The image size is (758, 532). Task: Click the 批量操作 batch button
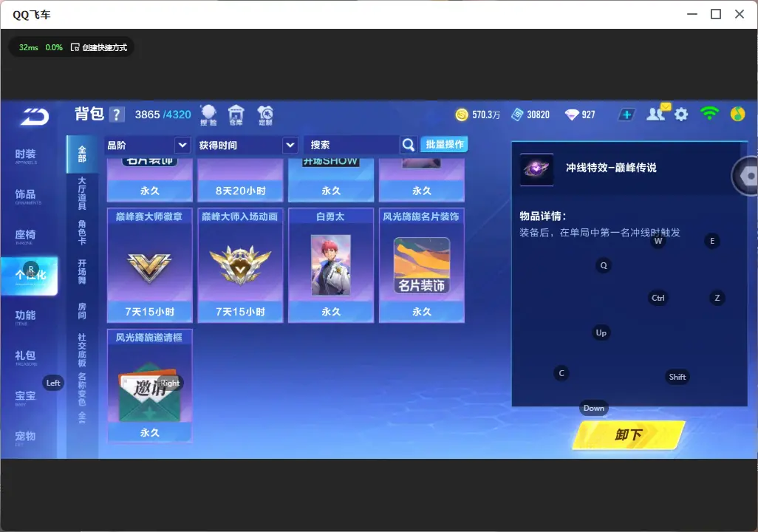(x=444, y=144)
